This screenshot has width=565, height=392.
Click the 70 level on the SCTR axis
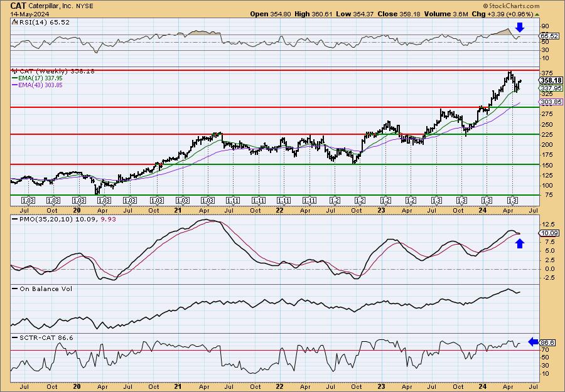pos(545,349)
